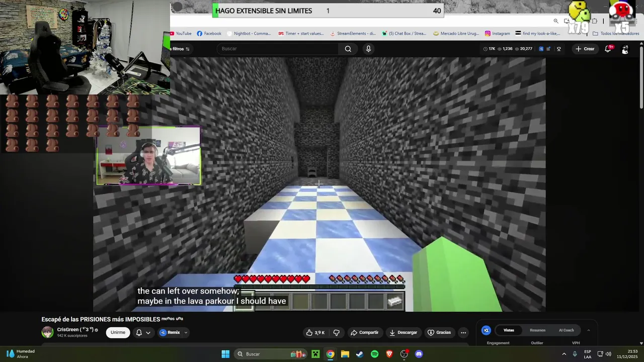
Task: Toggle system microphone tray icon
Action: click(575, 354)
